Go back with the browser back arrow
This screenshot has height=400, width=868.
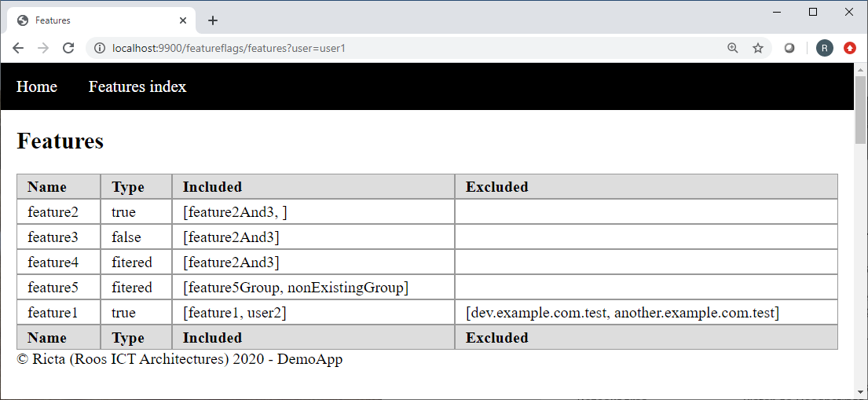18,48
